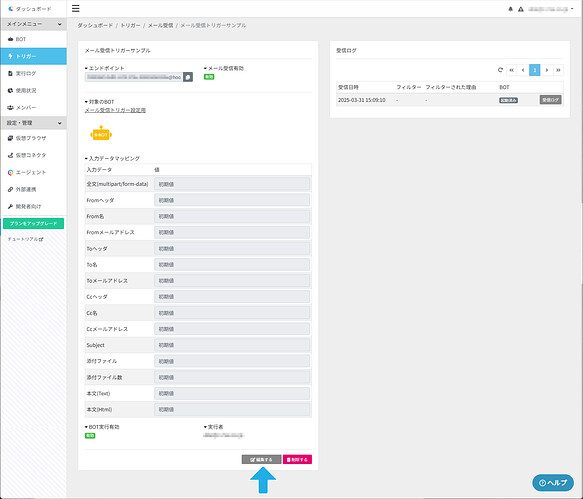Image resolution: width=583 pixels, height=499 pixels.
Task: Click the orange BOT robot icon
Action: pos(101,134)
